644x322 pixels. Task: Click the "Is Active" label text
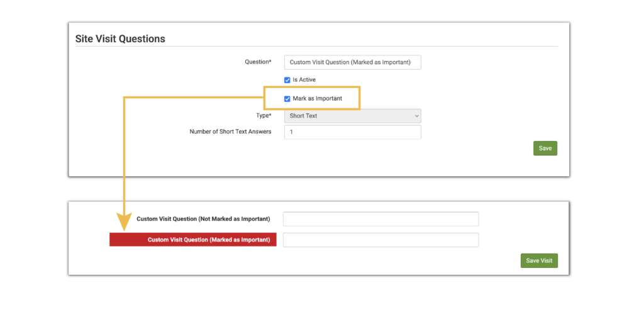tap(304, 80)
